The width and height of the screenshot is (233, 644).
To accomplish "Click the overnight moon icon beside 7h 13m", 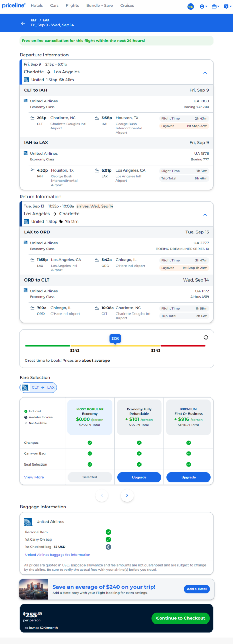I will (x=61, y=221).
